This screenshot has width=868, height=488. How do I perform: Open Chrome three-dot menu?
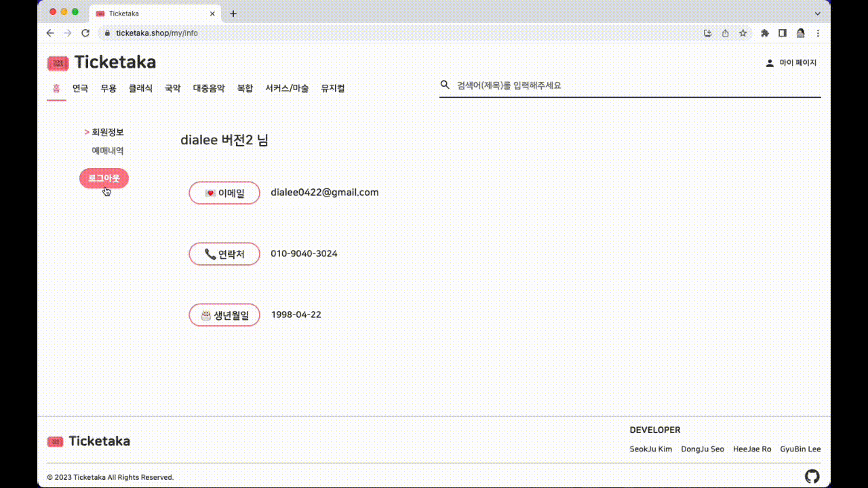tap(818, 33)
